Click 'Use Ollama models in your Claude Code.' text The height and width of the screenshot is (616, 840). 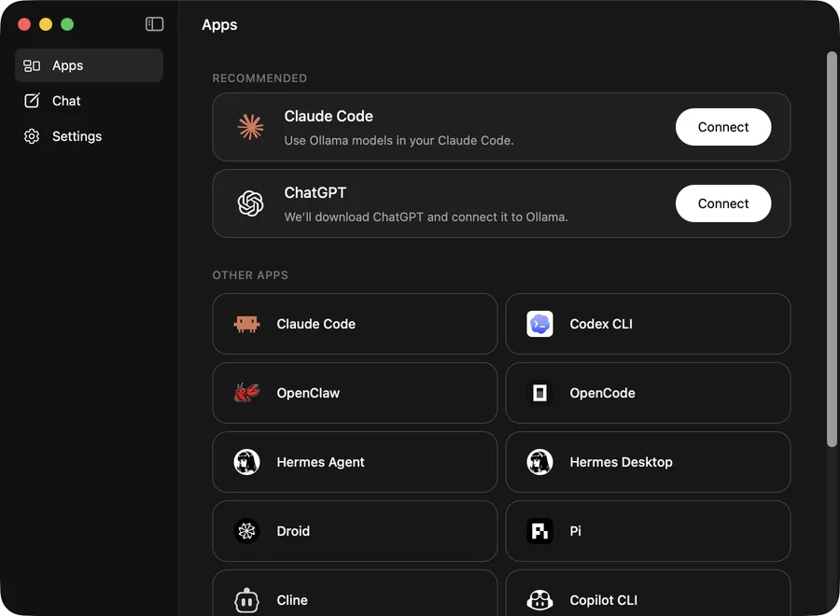coord(399,140)
